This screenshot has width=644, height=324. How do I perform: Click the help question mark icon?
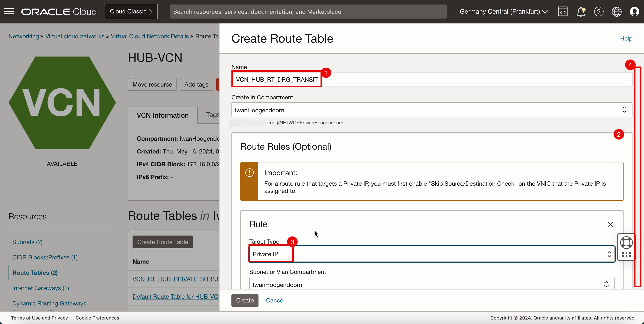click(598, 12)
